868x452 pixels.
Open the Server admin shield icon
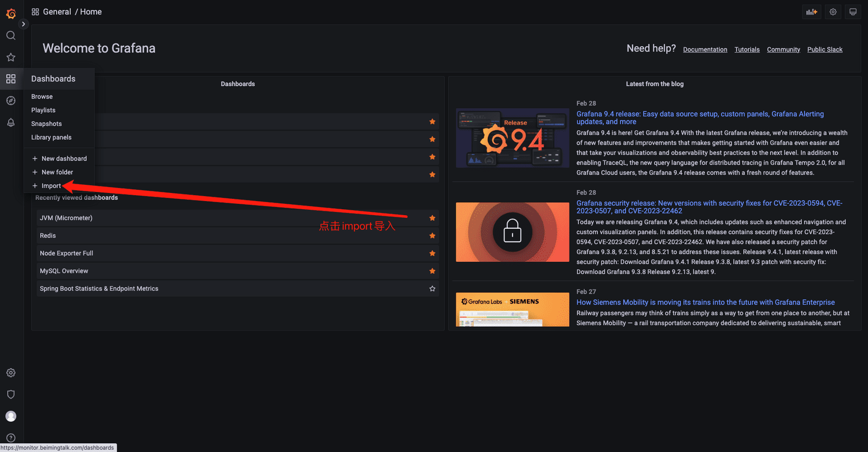point(11,395)
